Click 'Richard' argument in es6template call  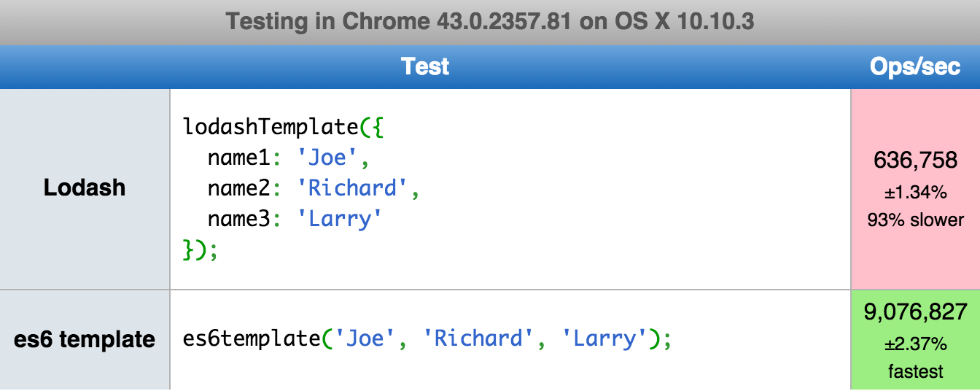click(478, 338)
